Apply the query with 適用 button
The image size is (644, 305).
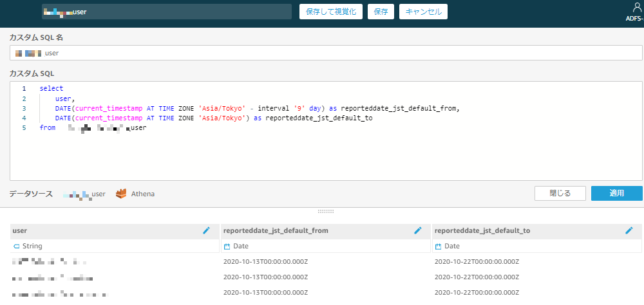pos(617,193)
